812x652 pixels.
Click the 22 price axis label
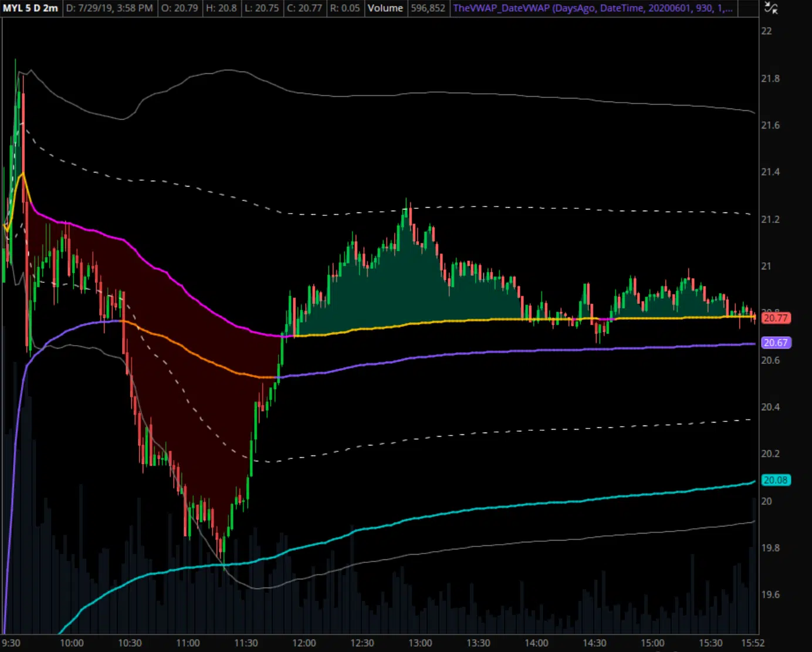pyautogui.click(x=766, y=31)
